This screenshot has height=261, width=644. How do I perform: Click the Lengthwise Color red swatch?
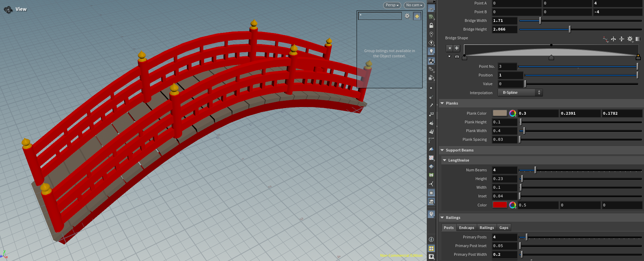pyautogui.click(x=500, y=205)
